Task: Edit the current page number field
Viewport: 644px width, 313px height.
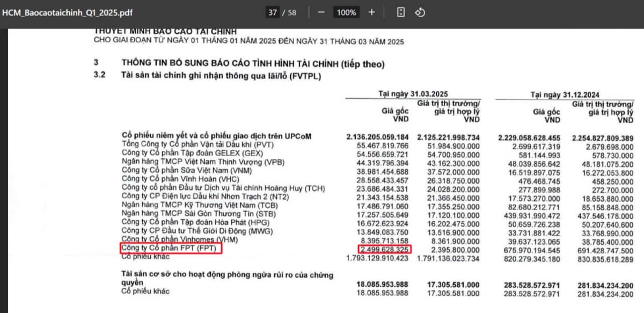Action: point(273,12)
